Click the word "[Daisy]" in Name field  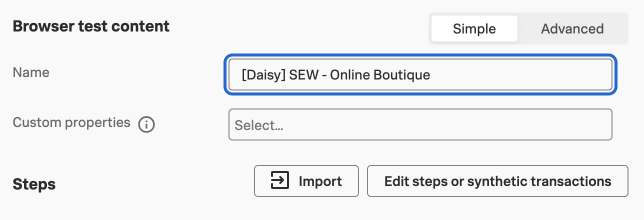pos(263,75)
